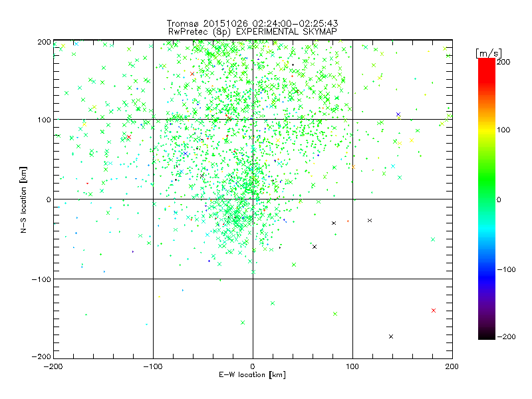Image resolution: width=532 pixels, height=399 pixels.
Task: Click the N-S axis tick label "-100"
Action: pyautogui.click(x=41, y=279)
